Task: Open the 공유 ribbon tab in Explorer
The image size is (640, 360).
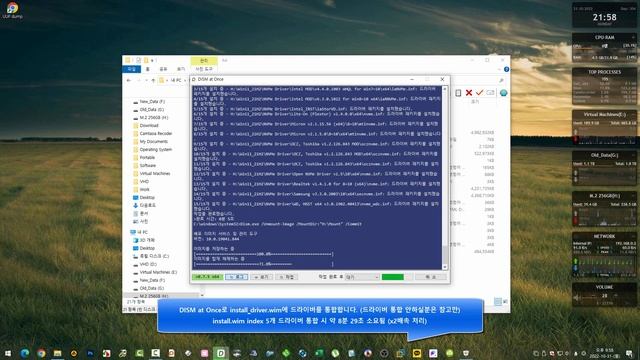Action: 163,69
